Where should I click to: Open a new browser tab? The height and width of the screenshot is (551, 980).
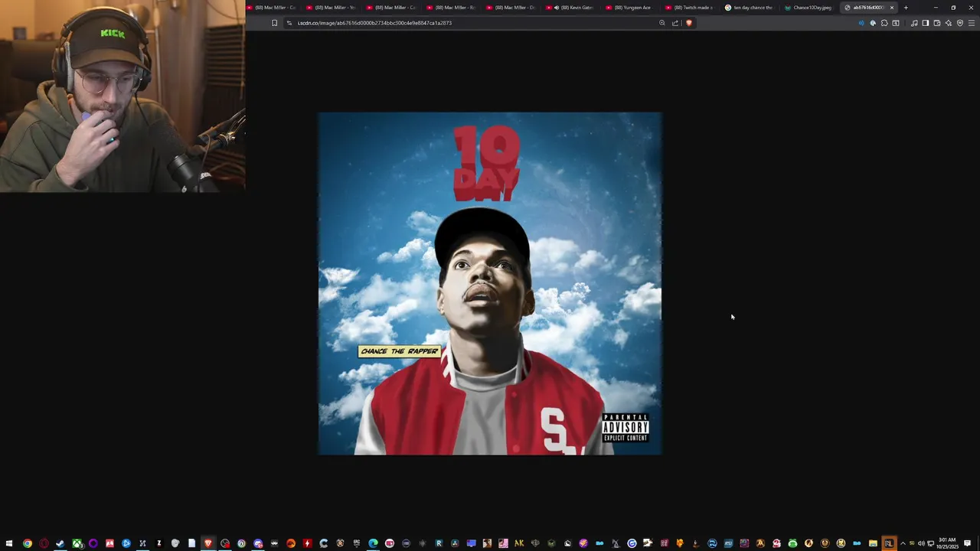(906, 8)
